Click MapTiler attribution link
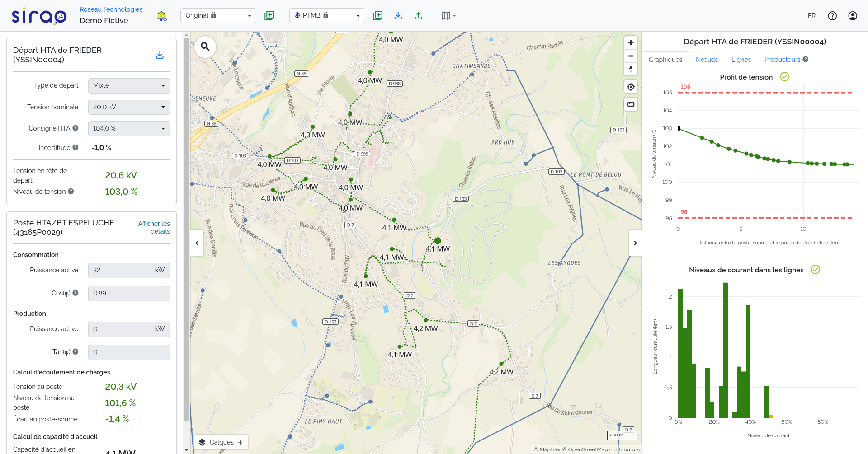 click(x=547, y=449)
